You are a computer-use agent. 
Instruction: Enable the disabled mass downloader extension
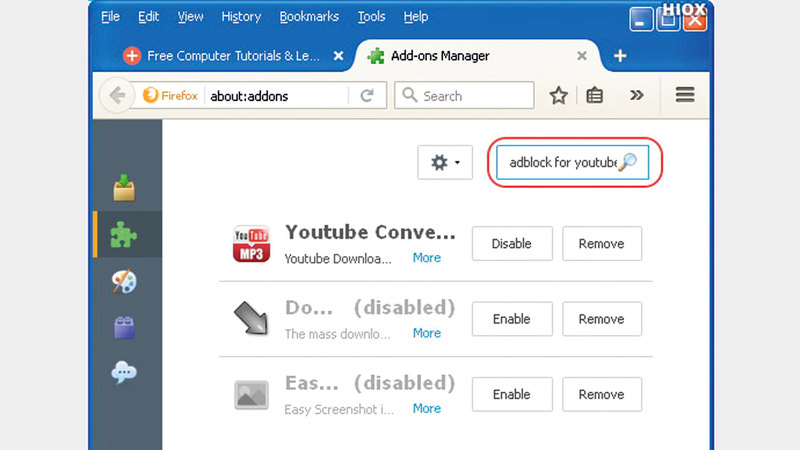pyautogui.click(x=511, y=319)
